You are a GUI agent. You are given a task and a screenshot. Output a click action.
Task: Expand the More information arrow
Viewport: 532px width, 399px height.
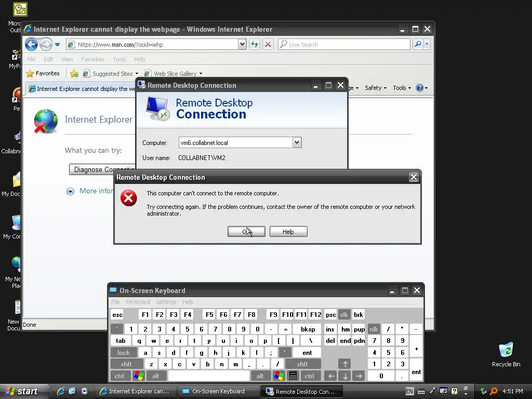[x=70, y=191]
